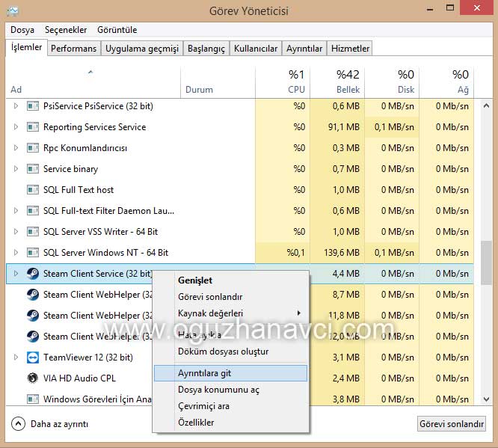
Task: Click the TeamViewer 12 icon
Action: (33, 358)
